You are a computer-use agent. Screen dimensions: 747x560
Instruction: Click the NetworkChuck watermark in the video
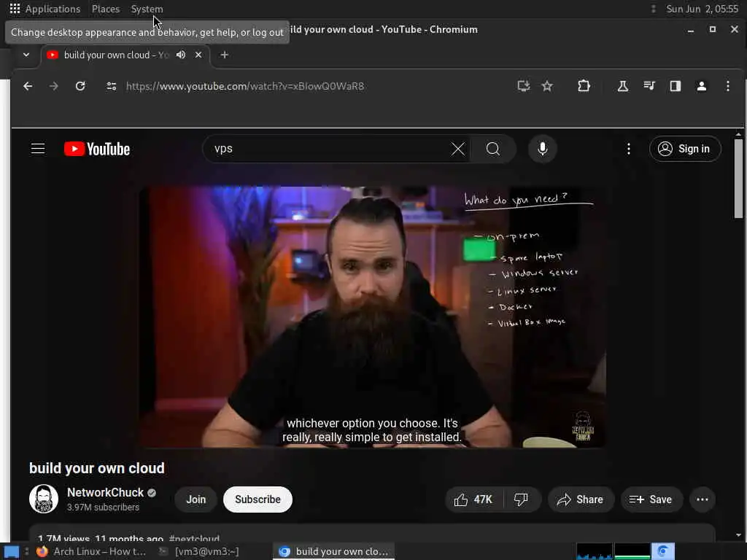pos(583,426)
